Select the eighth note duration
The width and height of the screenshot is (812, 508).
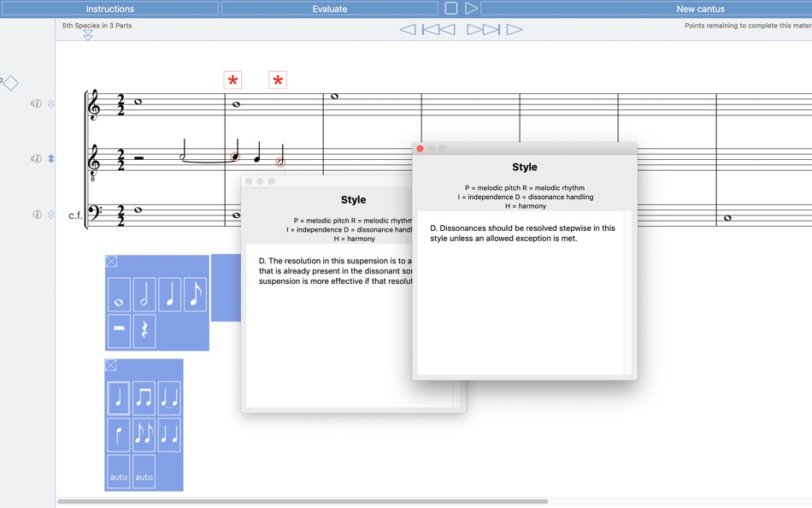point(195,294)
